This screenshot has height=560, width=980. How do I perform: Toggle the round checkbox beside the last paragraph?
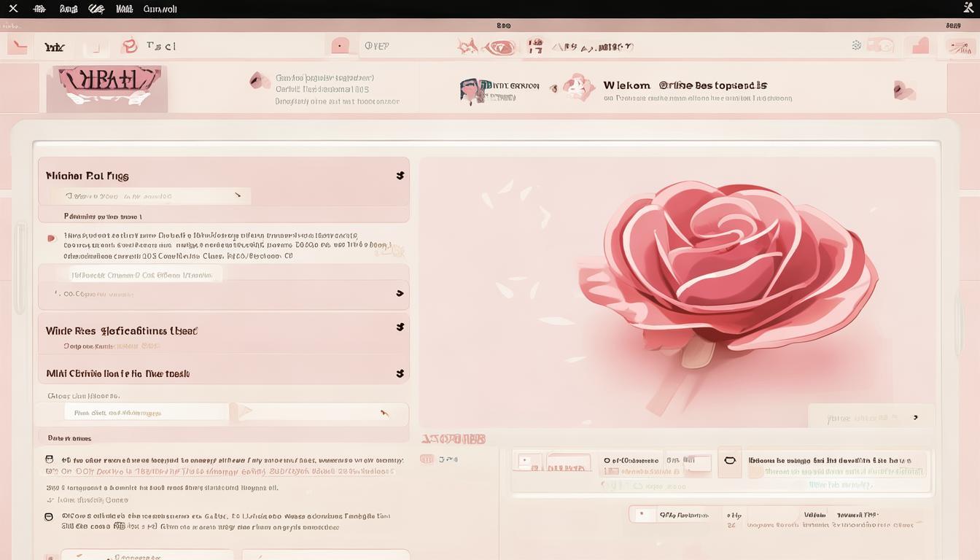[49, 517]
